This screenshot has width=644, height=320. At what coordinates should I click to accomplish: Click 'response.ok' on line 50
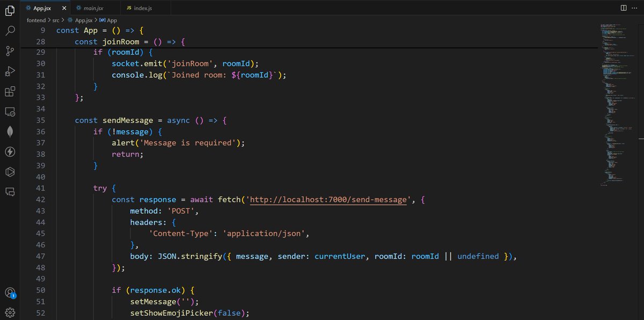[155, 290]
